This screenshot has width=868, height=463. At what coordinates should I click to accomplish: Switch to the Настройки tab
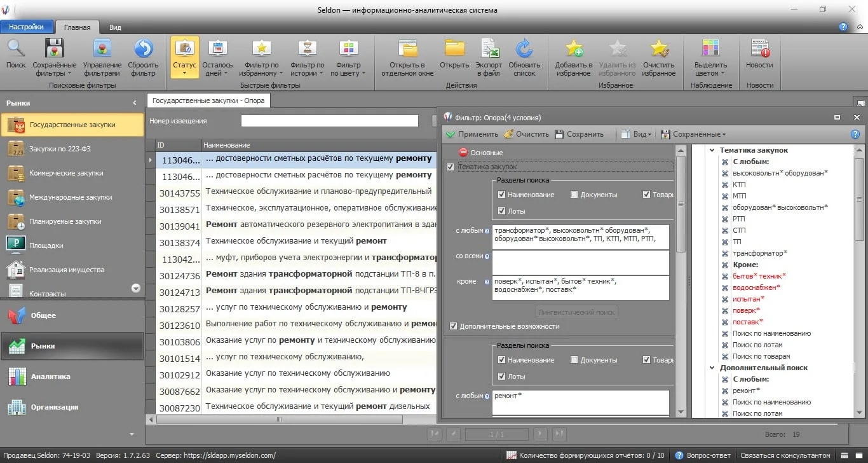(26, 27)
